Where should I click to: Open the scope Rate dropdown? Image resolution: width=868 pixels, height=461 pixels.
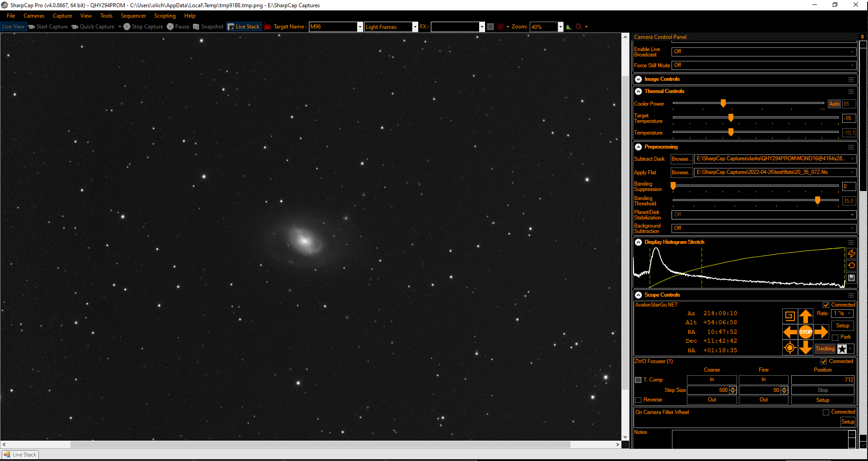coord(842,313)
